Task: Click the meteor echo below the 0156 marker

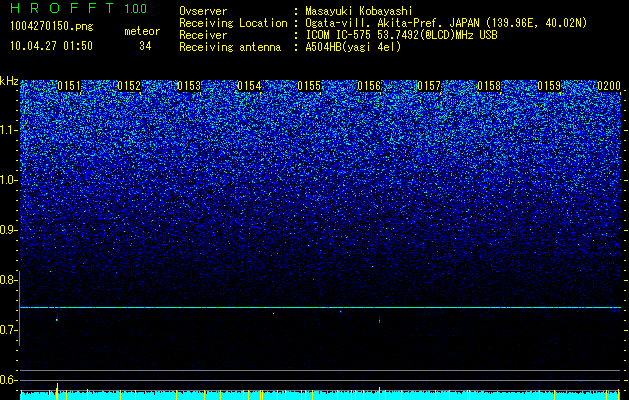Action: (x=379, y=320)
